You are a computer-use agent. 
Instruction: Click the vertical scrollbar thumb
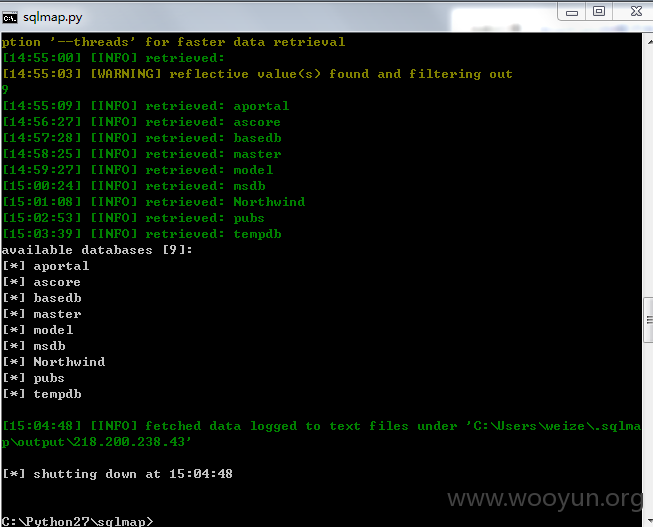click(648, 320)
